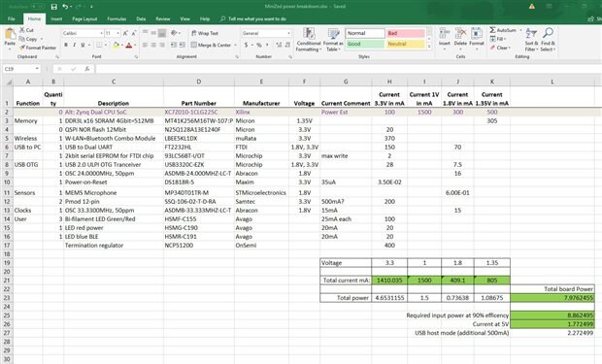Viewport: 602px width, 364px height.
Task: Open the Name Box dropdown arrow
Action: 37,69
